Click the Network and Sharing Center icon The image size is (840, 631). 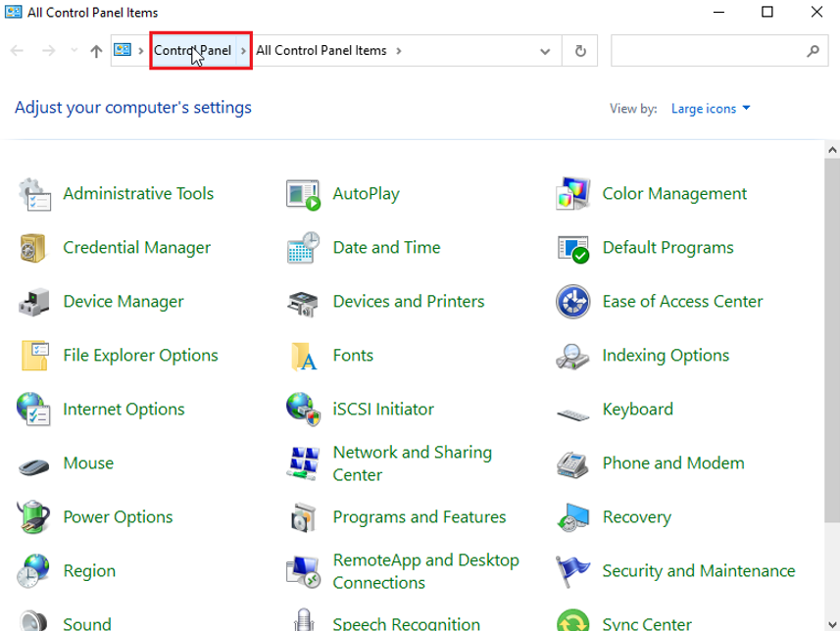pos(304,463)
